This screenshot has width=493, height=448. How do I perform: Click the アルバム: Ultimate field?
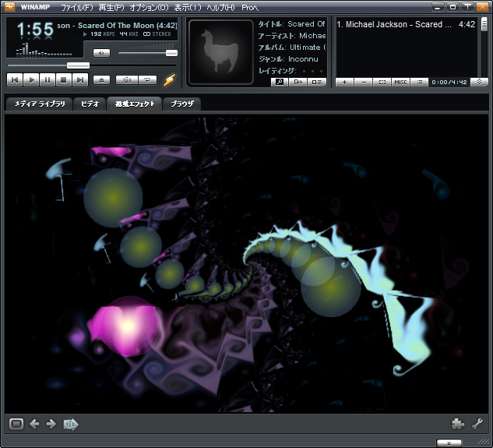point(292,48)
